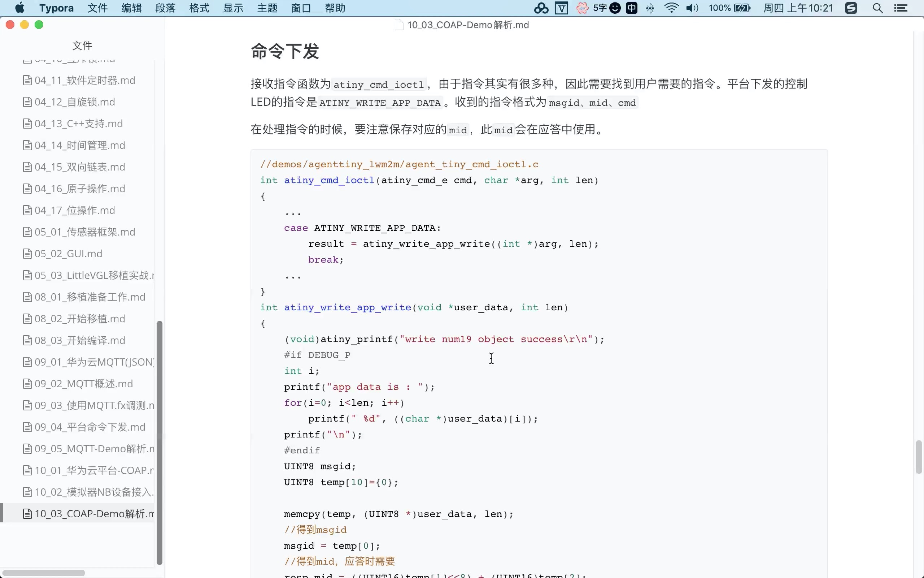Screen dimensions: 924x578
Task: Click the boxed V icon in menu bar
Action: (561, 8)
